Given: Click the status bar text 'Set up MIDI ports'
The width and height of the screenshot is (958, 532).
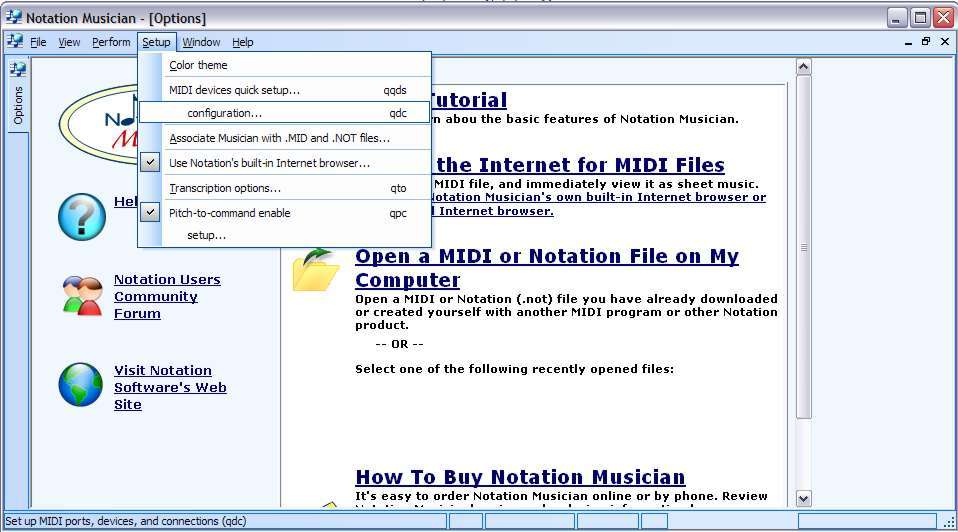Looking at the screenshot, I should tap(126, 521).
